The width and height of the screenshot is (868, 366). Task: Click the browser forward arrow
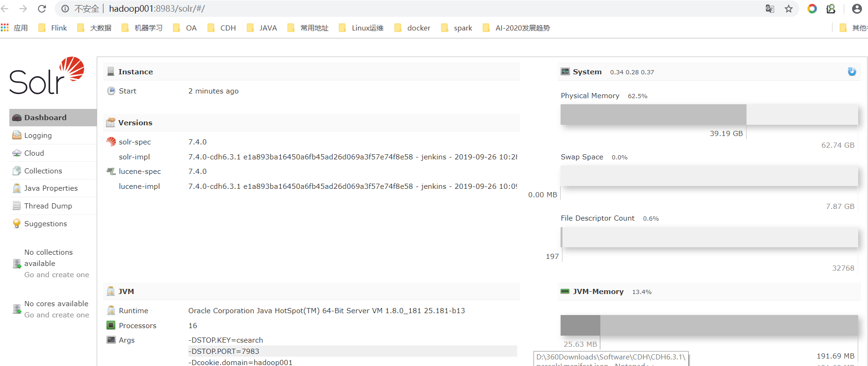click(23, 9)
